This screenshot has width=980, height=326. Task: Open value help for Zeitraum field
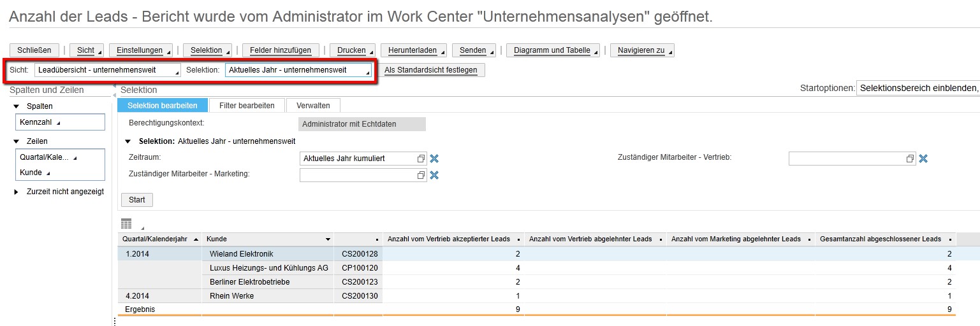pyautogui.click(x=421, y=159)
